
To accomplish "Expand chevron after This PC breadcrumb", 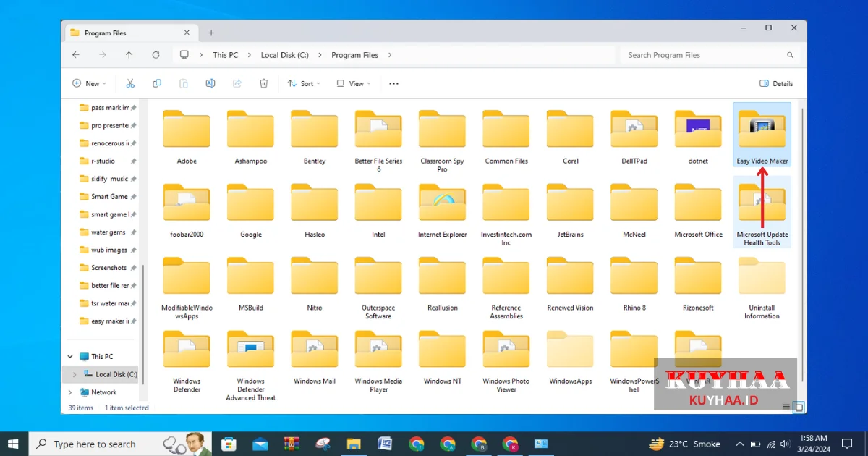I will coord(250,55).
